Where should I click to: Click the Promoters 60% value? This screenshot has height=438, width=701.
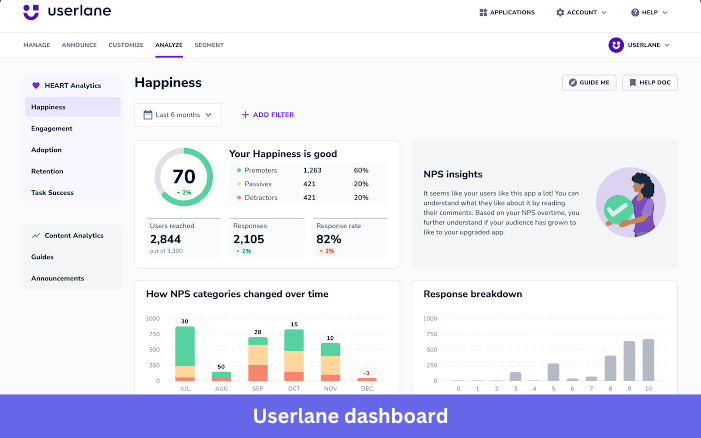[361, 170]
